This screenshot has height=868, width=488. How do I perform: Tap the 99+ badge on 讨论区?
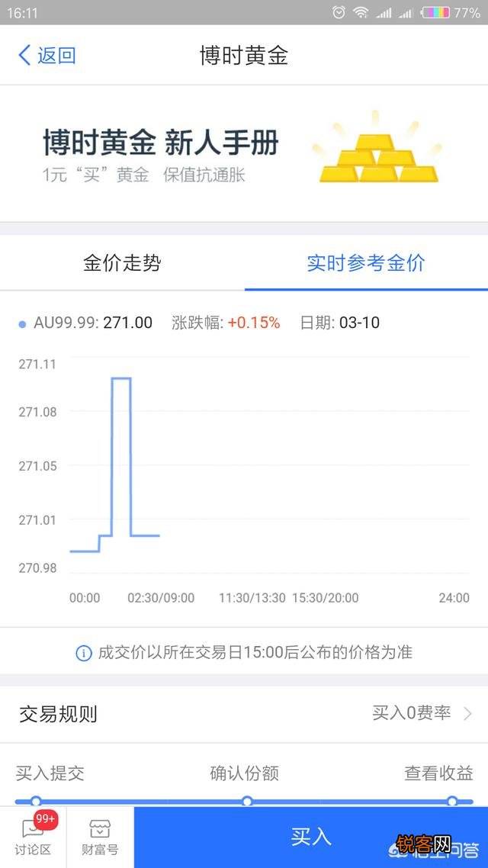pos(46,818)
